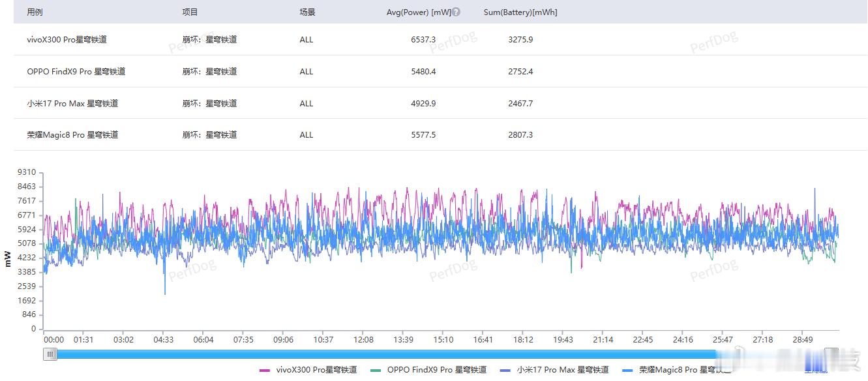Click the 4232 y-axis label

pyautogui.click(x=27, y=258)
